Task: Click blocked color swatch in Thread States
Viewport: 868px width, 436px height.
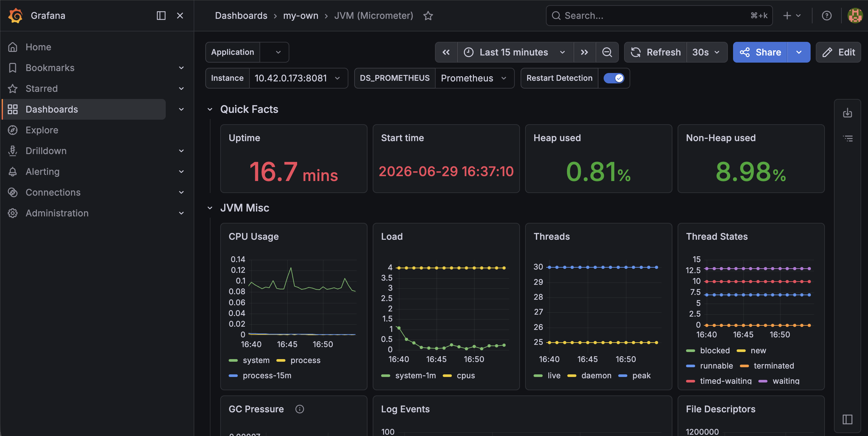Action: (691, 351)
